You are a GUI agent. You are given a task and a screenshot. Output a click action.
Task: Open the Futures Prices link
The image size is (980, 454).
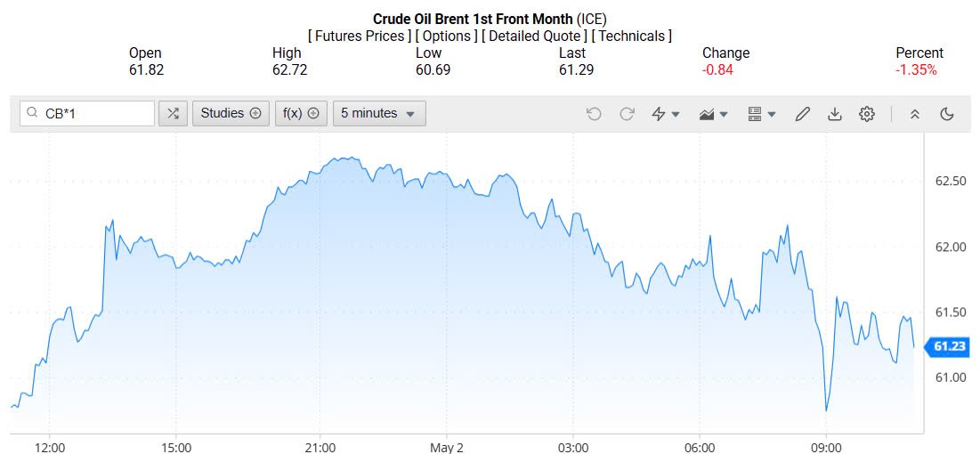tap(360, 36)
